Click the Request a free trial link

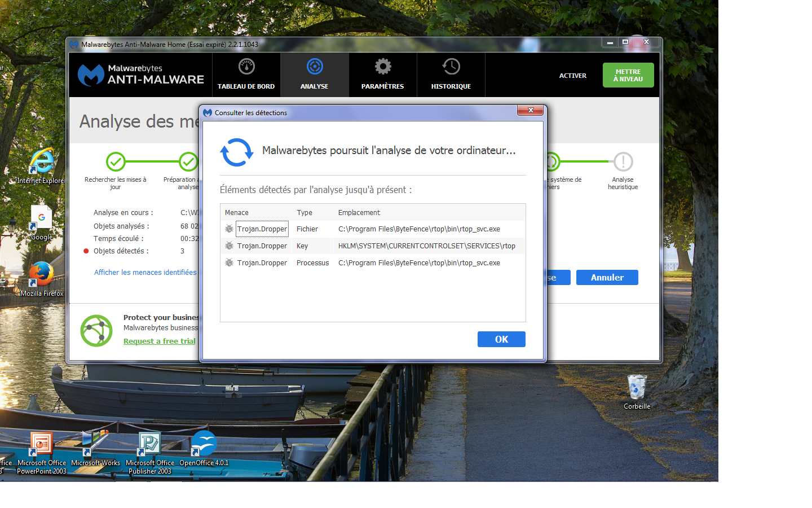coord(160,341)
